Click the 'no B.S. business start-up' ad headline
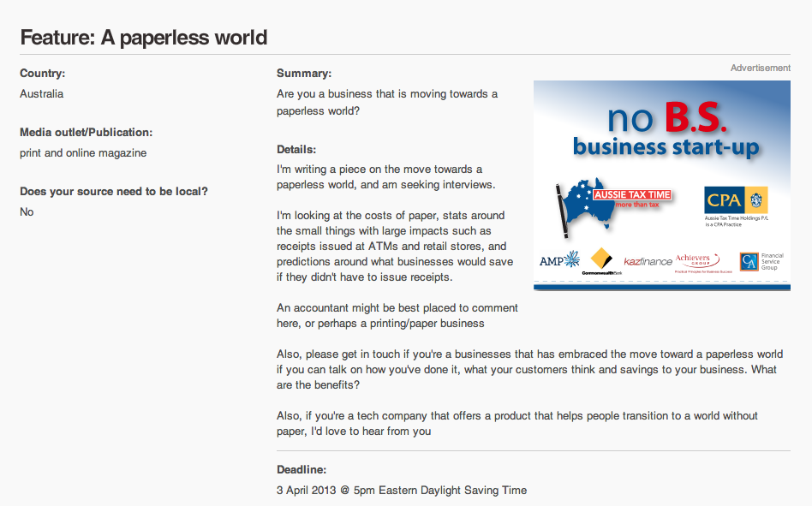 666,130
